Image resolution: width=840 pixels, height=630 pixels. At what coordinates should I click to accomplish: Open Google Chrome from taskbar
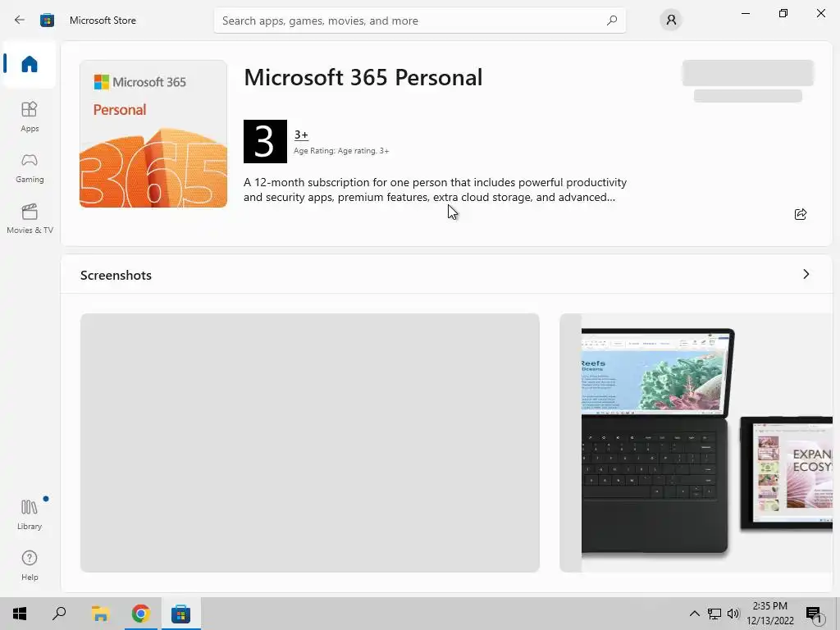click(140, 614)
